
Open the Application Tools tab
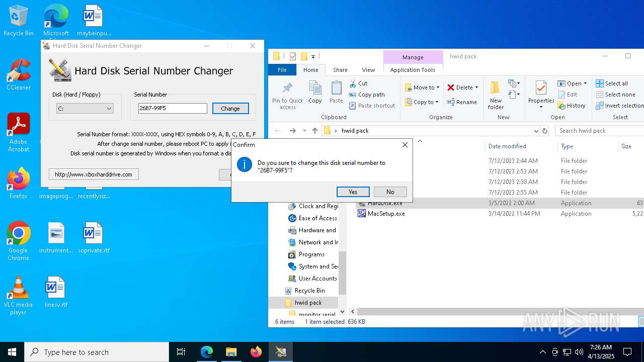tap(413, 70)
